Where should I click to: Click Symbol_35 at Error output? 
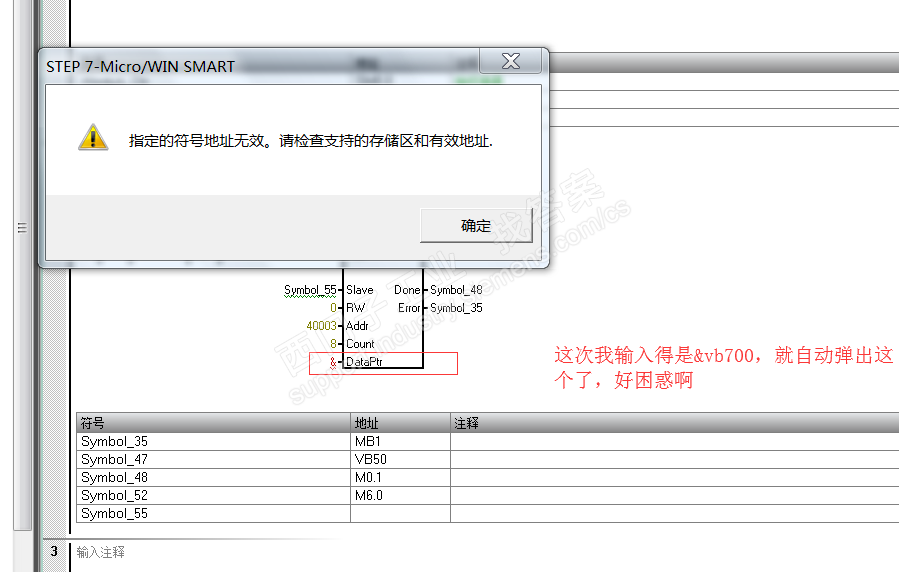[456, 308]
